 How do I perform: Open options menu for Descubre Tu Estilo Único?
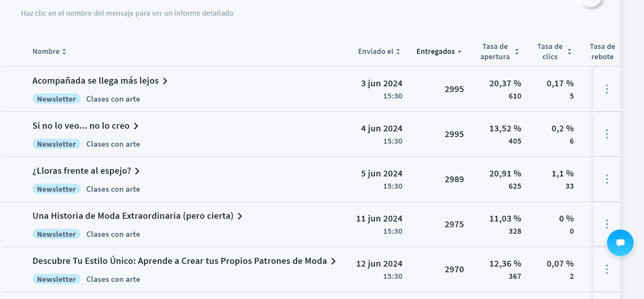coord(607,269)
